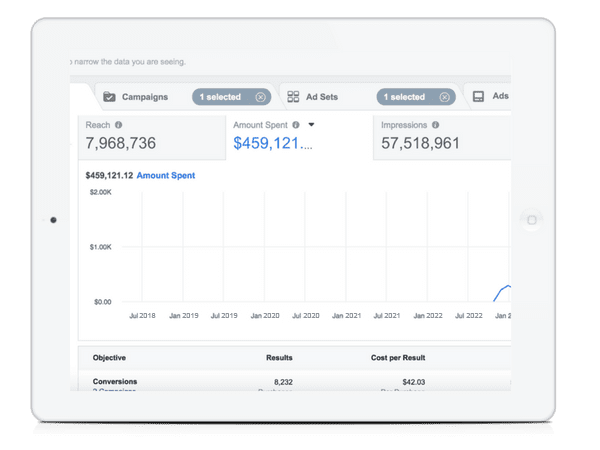The width and height of the screenshot is (600, 450).
Task: Click the Jan 2020 axis label
Action: pos(265,316)
